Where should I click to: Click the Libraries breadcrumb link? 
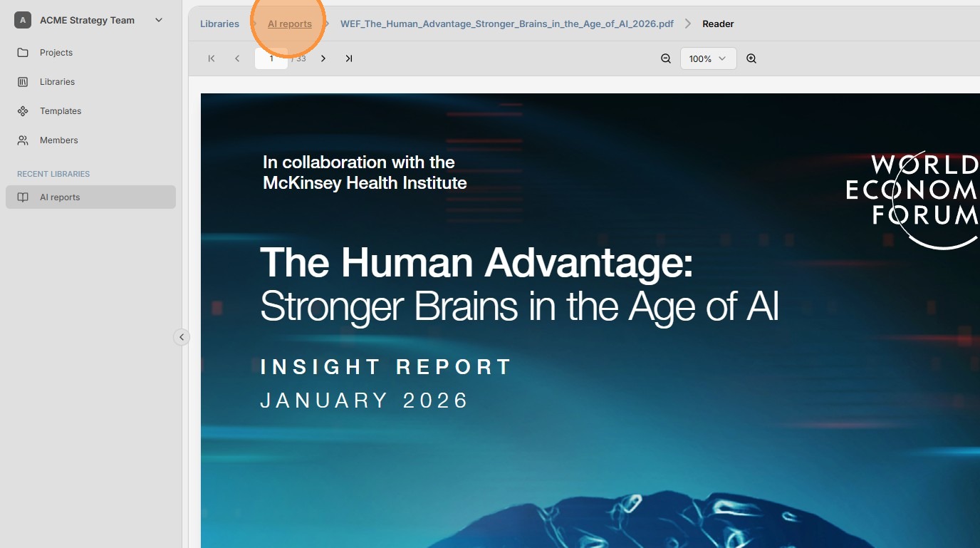[219, 24]
